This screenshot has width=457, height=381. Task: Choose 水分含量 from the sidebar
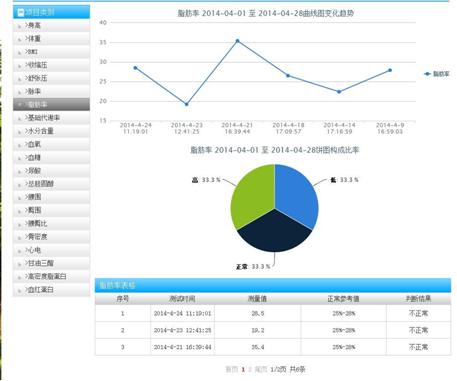coord(51,131)
